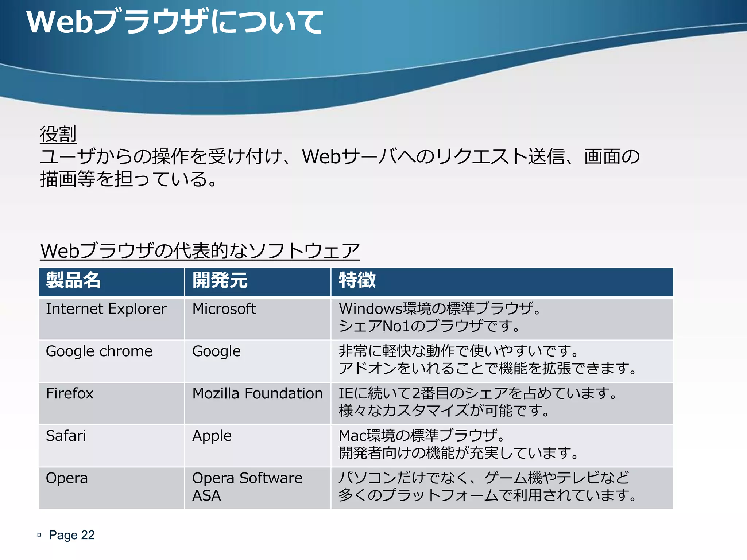Select the 'Apple' cell
This screenshot has height=560, width=747.
[258, 446]
